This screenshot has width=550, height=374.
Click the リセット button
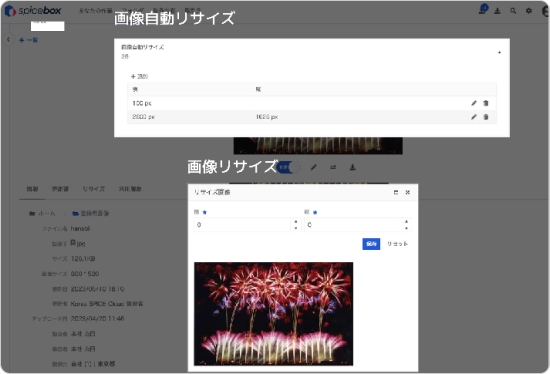pyautogui.click(x=397, y=244)
